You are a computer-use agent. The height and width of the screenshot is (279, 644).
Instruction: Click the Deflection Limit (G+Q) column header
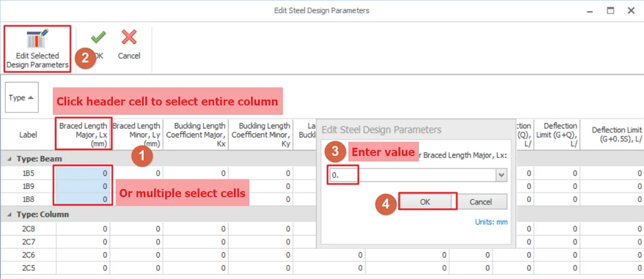pos(557,135)
